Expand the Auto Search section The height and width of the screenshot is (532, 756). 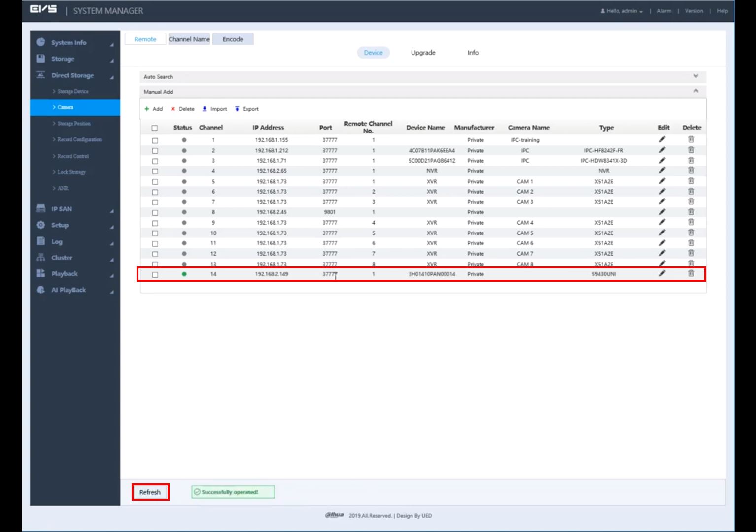tap(695, 76)
